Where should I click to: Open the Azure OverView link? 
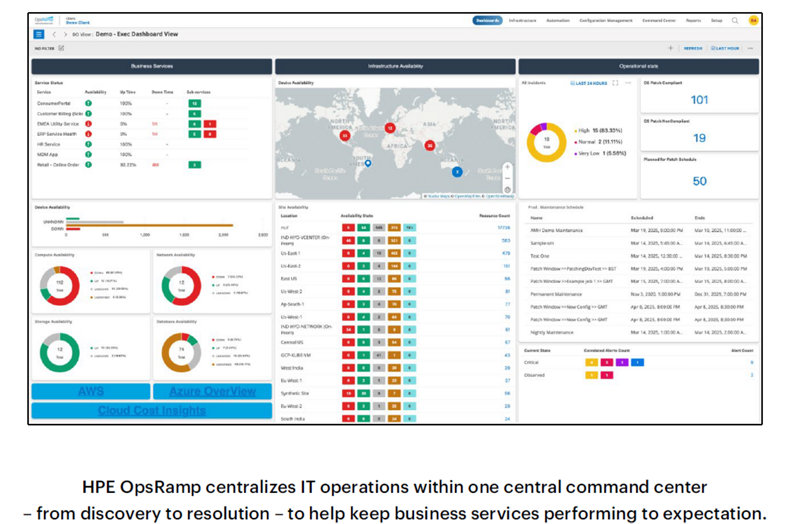coord(212,391)
